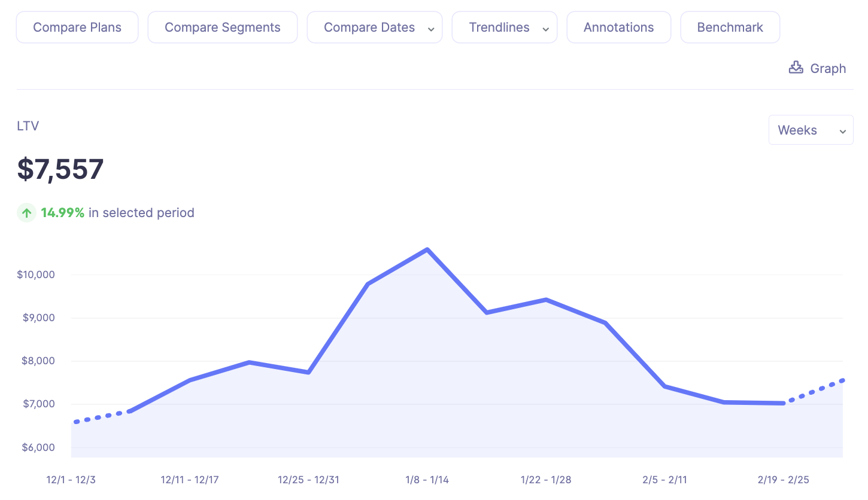Select the peak data point above 1/8 - 1/14
This screenshot has height=500, width=868.
(x=427, y=249)
